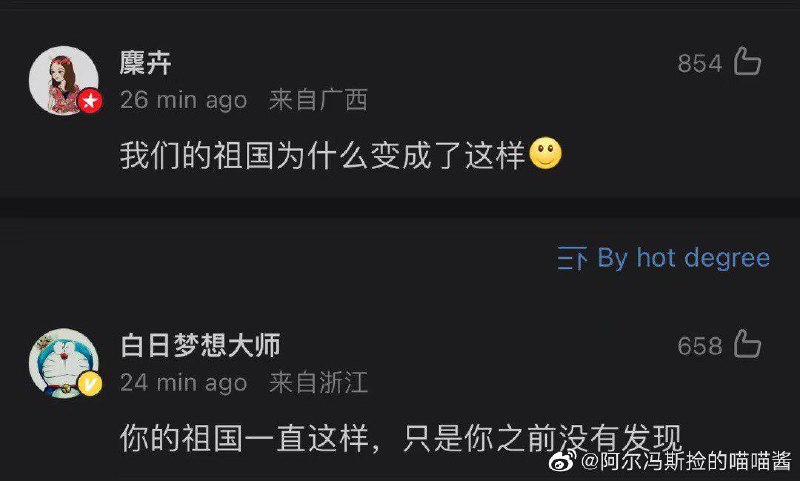Select reply text 你的祖国一直这样

[244, 438]
